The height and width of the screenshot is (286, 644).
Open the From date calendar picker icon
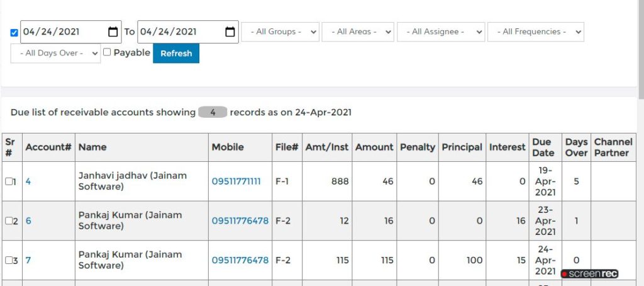click(x=113, y=31)
